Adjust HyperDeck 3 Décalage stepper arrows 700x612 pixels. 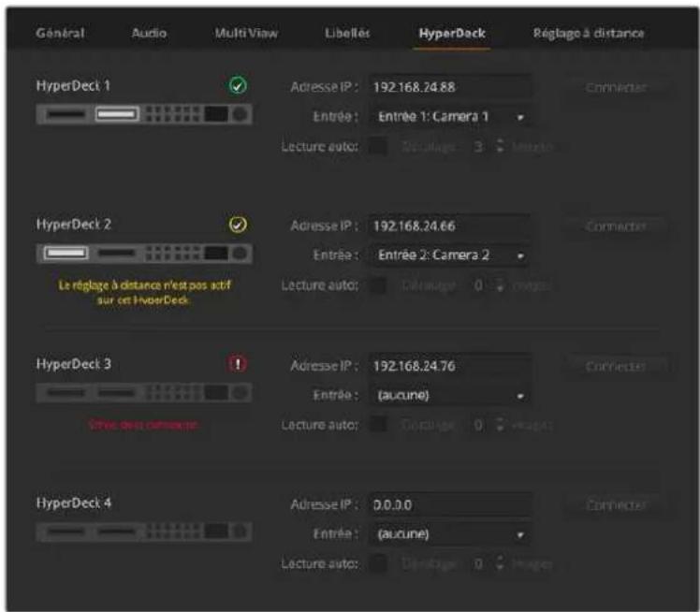pos(500,425)
